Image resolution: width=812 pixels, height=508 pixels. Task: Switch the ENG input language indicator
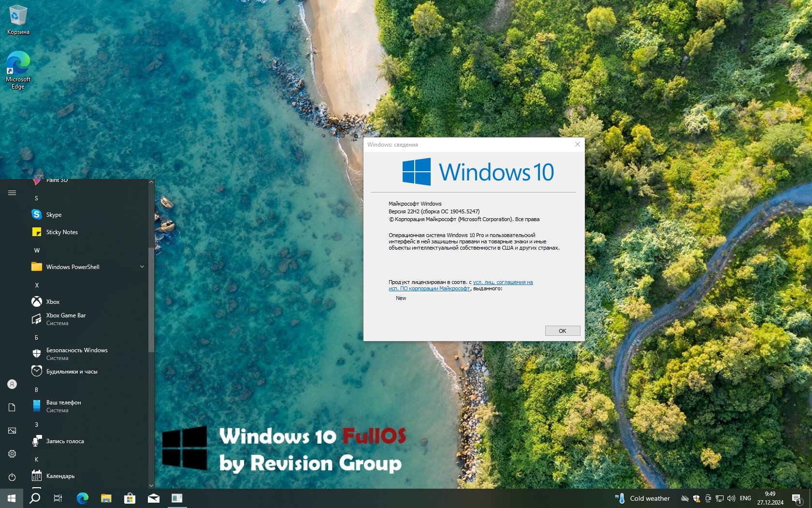[x=745, y=498]
